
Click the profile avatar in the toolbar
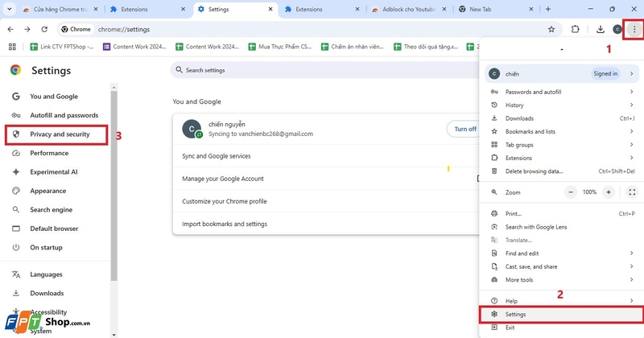[617, 29]
